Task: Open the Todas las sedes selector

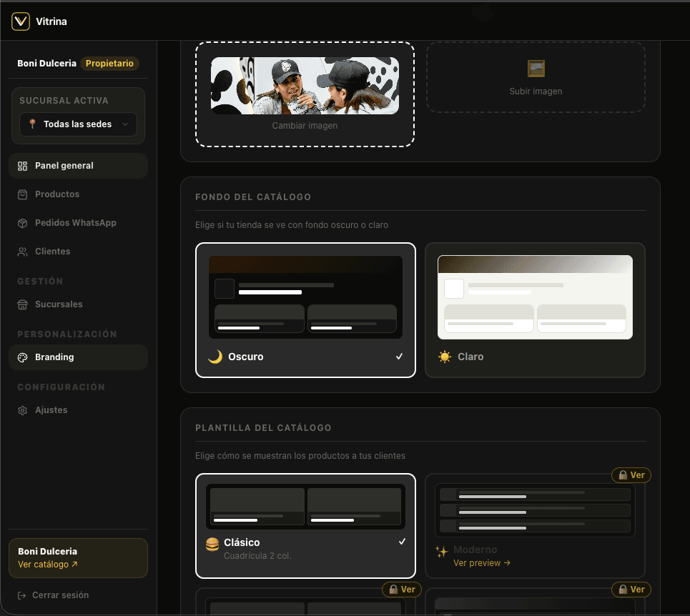Action: click(x=77, y=124)
